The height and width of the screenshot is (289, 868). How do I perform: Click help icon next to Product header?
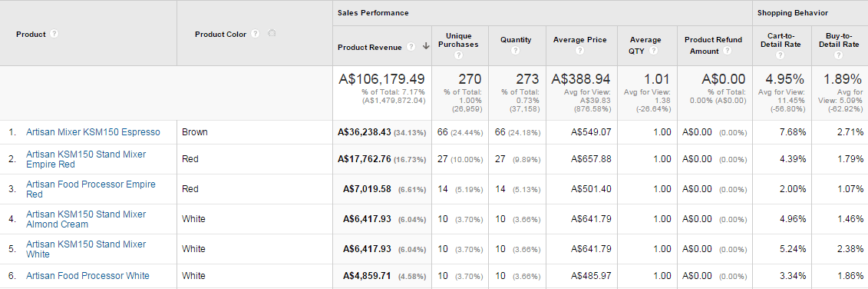point(54,34)
